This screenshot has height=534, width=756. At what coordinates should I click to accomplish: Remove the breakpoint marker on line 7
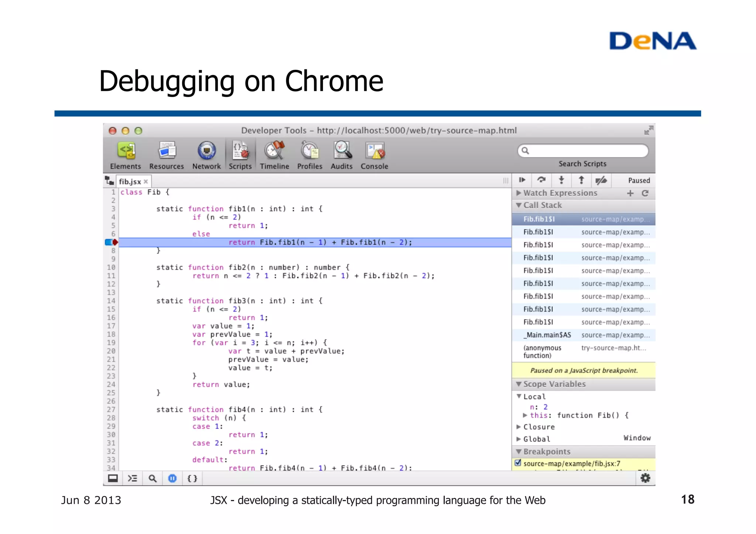(111, 242)
